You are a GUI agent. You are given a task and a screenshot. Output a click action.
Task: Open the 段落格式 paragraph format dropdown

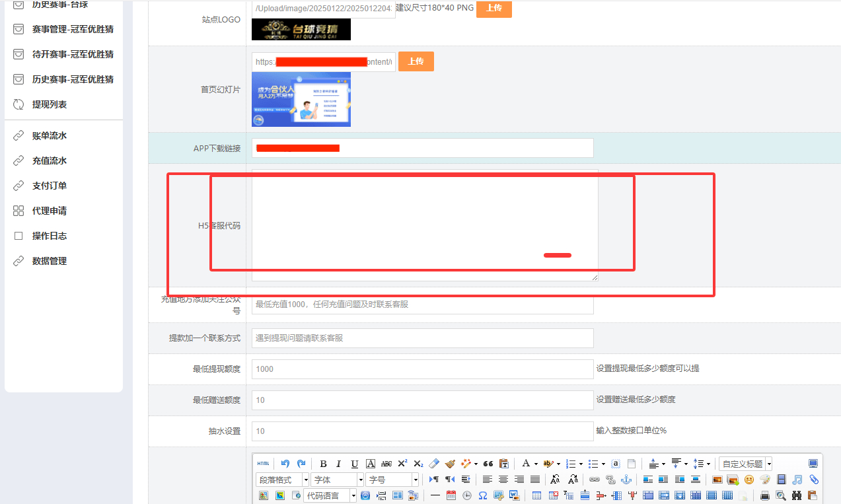(x=282, y=480)
